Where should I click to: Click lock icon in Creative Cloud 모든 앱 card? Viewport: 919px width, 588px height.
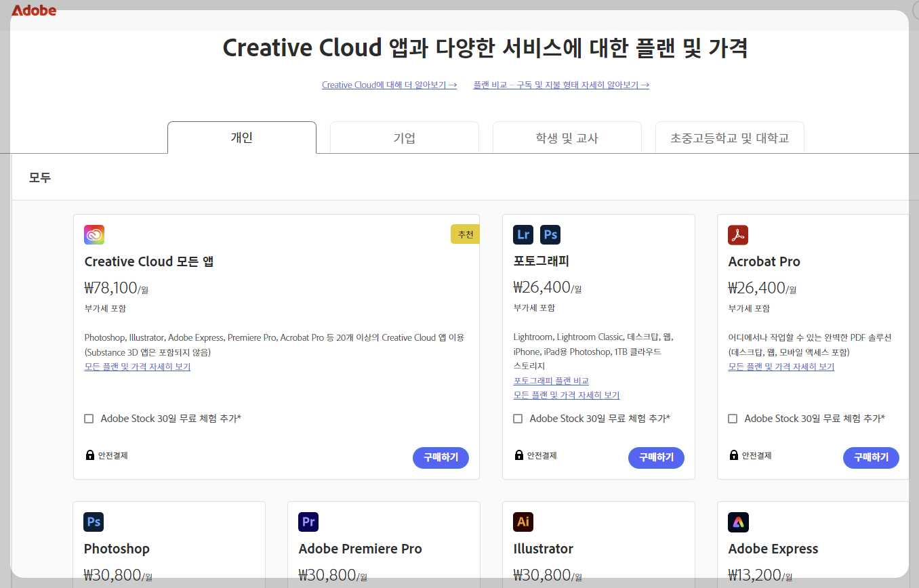click(x=89, y=455)
